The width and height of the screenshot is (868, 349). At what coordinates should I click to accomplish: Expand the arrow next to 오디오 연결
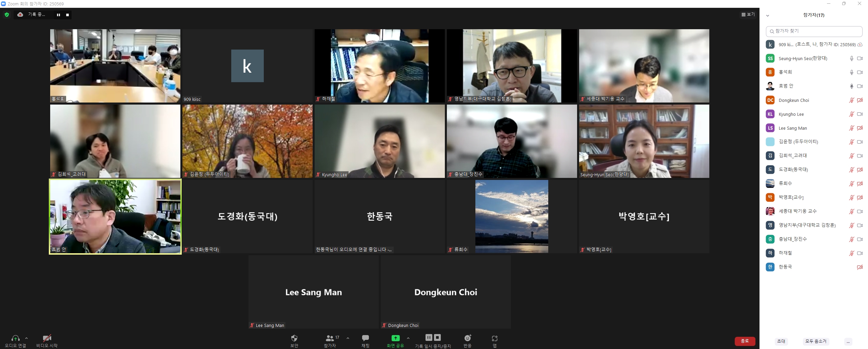26,338
